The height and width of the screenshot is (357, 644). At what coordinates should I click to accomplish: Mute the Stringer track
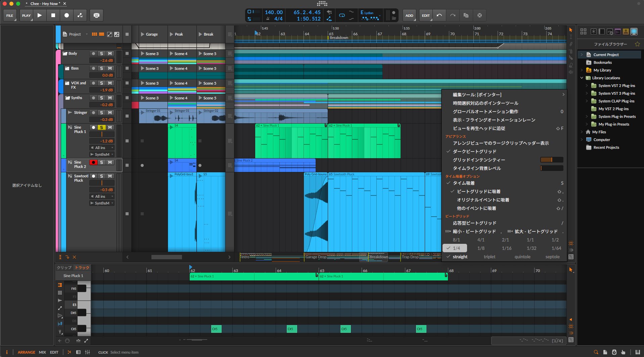110,113
